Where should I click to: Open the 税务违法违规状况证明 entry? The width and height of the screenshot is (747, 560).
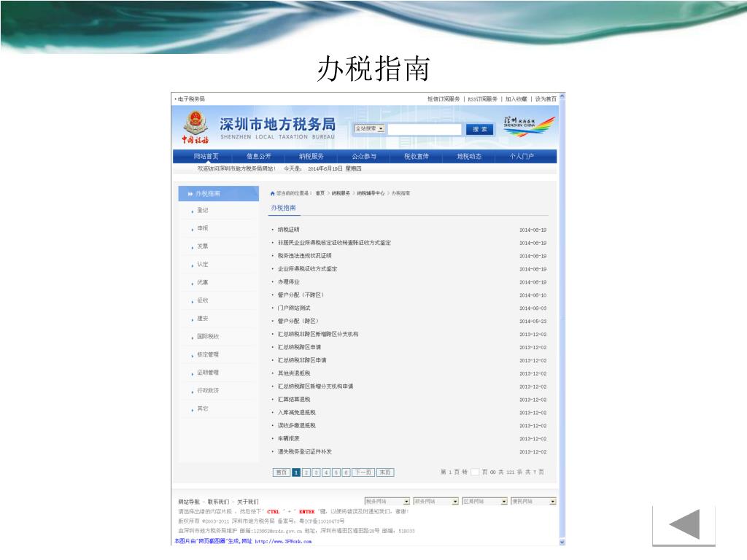pos(305,256)
